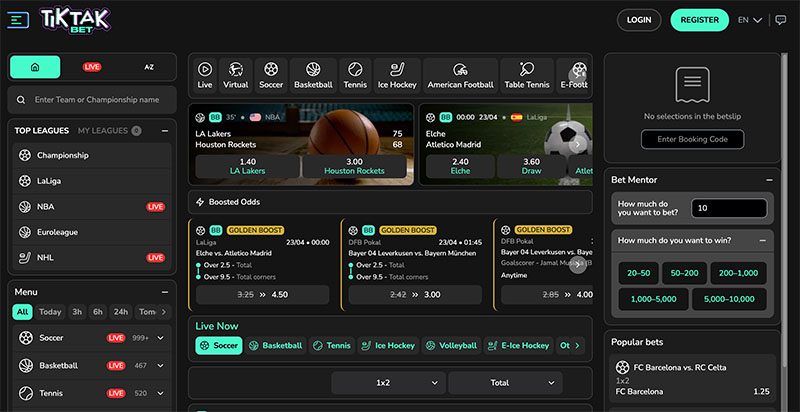Open Soccer category in top bar
This screenshot has height=412, width=800.
[271, 75]
